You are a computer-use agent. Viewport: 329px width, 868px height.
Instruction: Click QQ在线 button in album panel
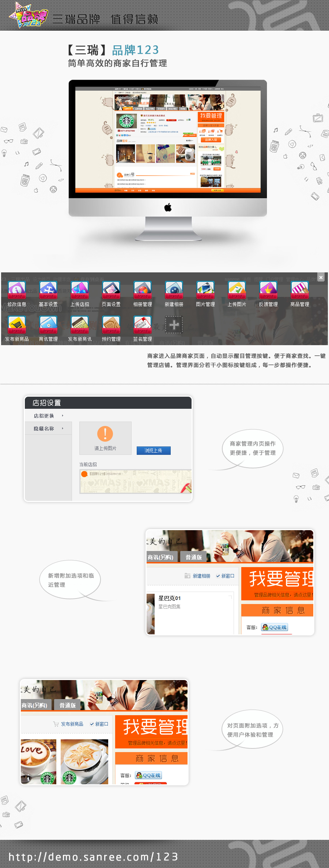pyautogui.click(x=275, y=627)
